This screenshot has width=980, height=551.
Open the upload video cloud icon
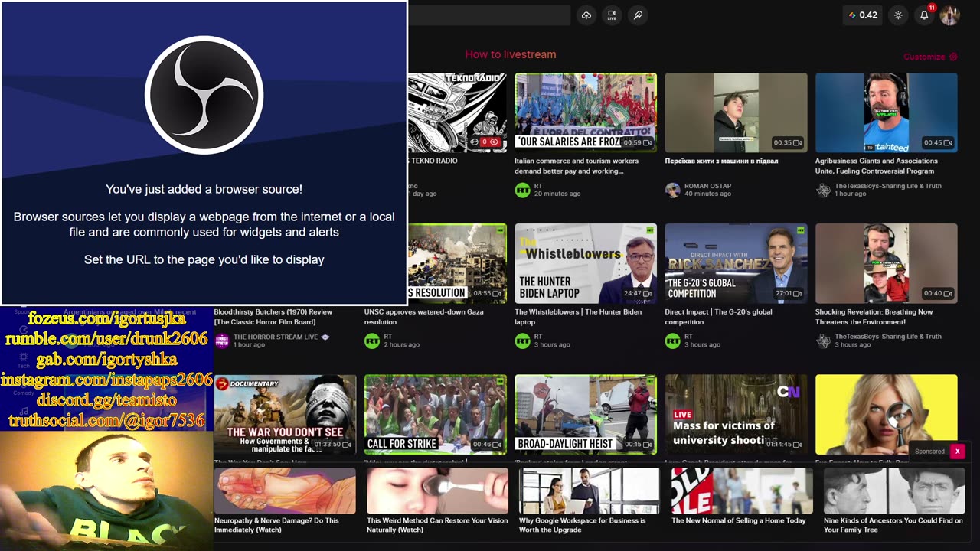coord(586,15)
